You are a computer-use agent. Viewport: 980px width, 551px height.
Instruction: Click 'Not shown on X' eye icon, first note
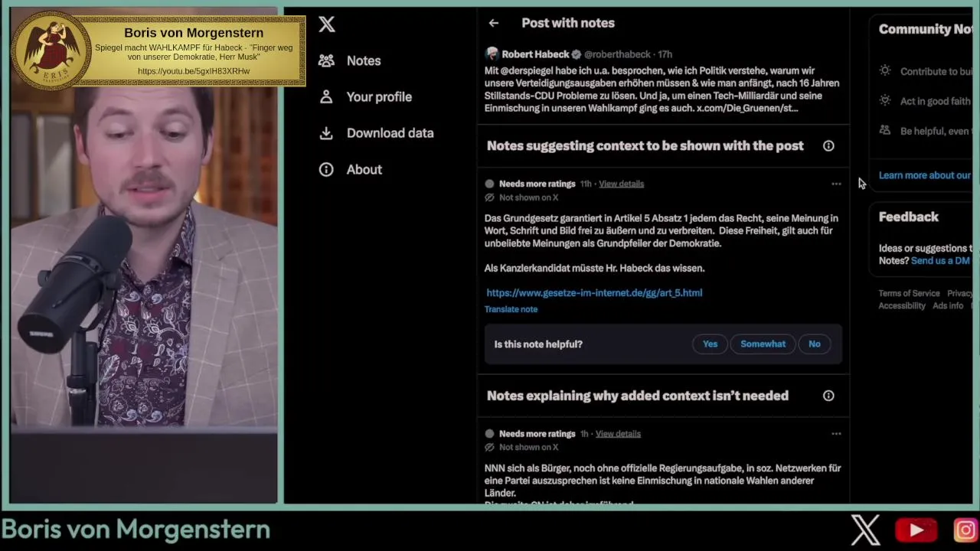pyautogui.click(x=489, y=197)
